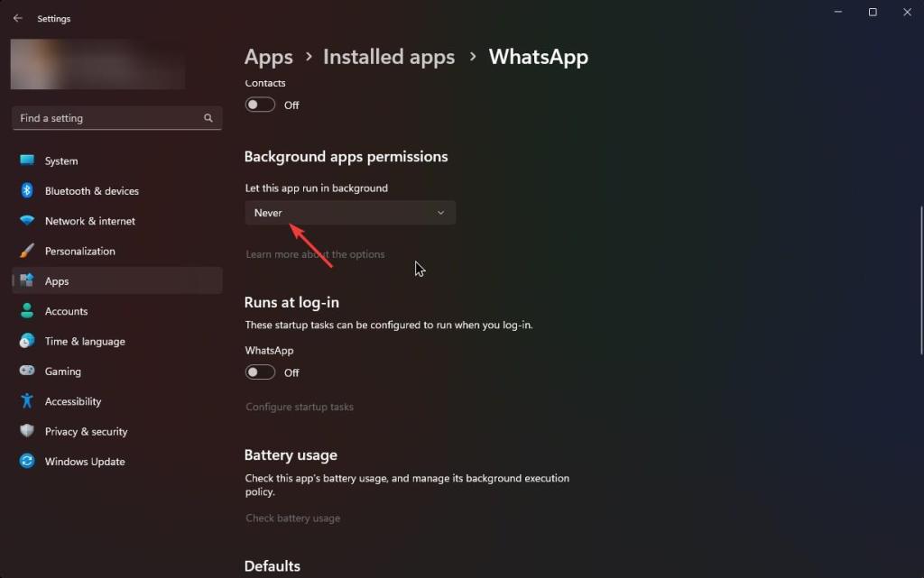This screenshot has height=578, width=924.
Task: Open Gaming via the controller icon
Action: coord(27,371)
